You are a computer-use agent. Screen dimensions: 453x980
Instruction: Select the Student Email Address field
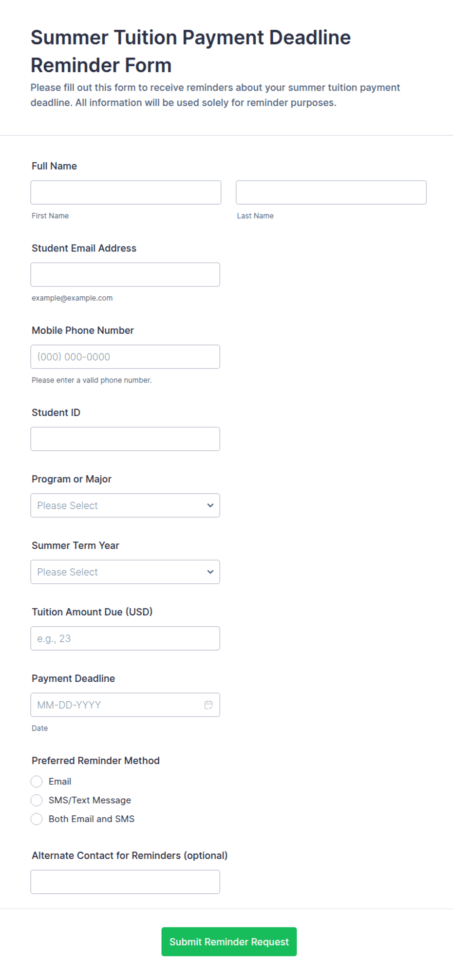(125, 275)
